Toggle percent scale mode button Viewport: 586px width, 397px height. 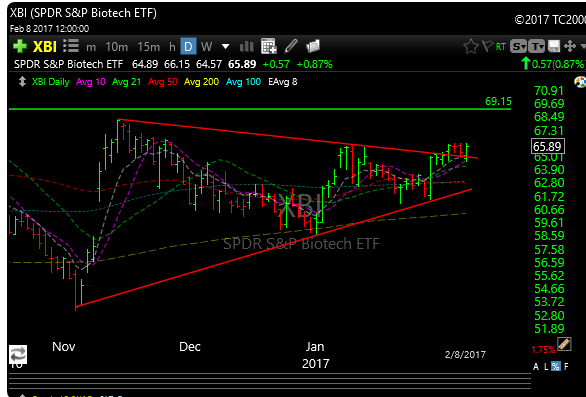click(x=556, y=366)
